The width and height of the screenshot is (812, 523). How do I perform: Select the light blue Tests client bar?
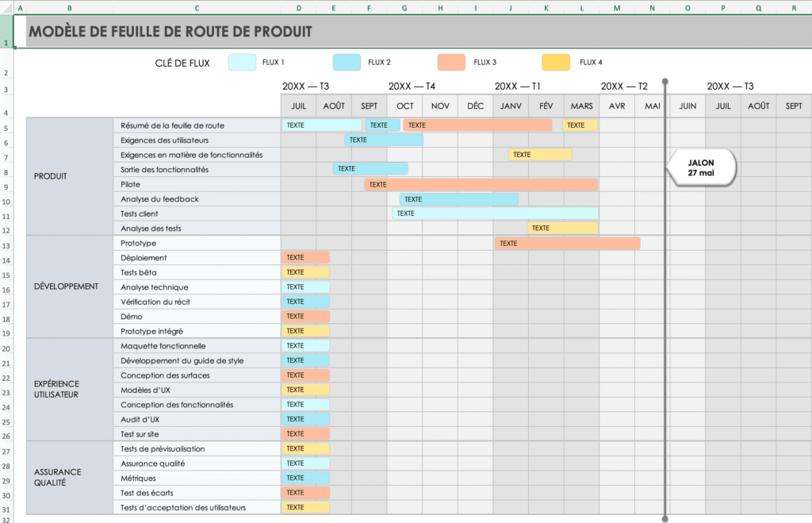[x=495, y=213]
